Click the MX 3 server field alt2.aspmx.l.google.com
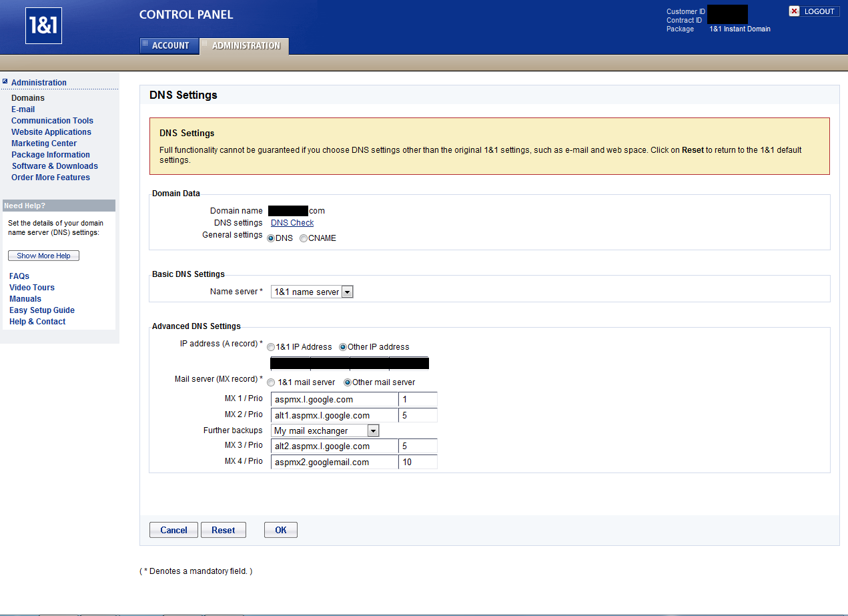Viewport: 848px width, 616px height. click(x=334, y=446)
